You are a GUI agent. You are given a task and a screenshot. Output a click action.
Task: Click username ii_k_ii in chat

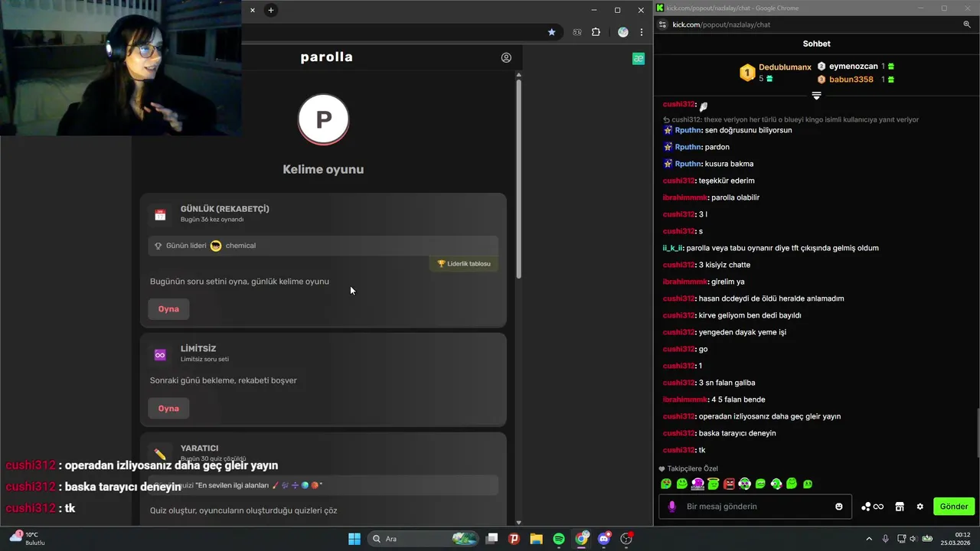(x=673, y=248)
